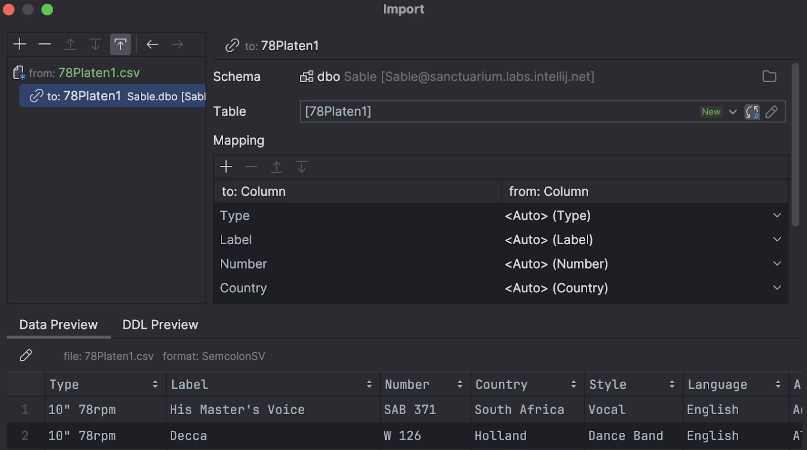Edit file format with pencil icon
Screen dimensions: 807x450
coord(26,356)
